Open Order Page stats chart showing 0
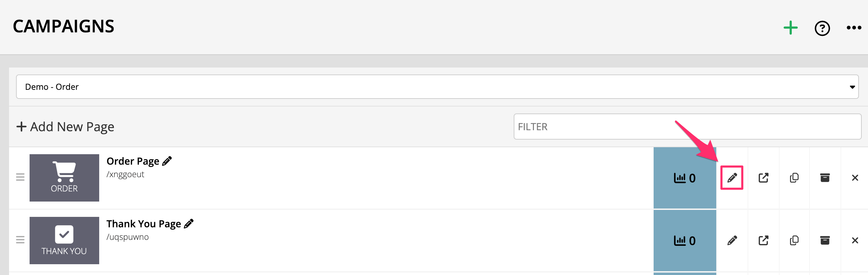This screenshot has width=868, height=275. pos(685,178)
